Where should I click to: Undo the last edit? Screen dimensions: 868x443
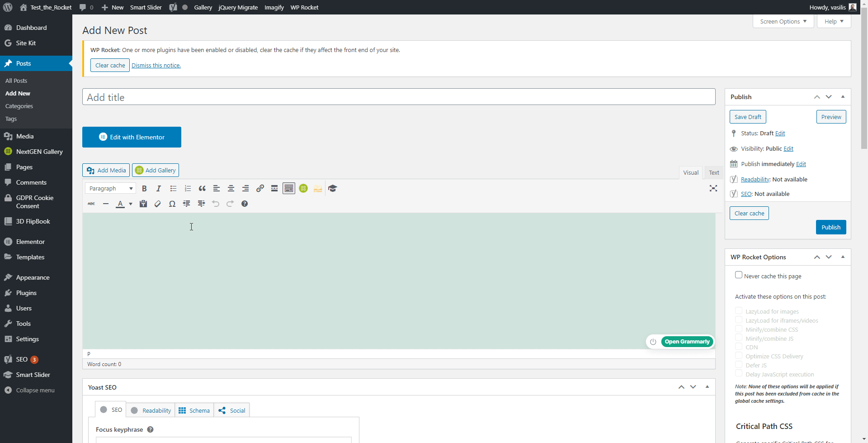click(x=216, y=204)
